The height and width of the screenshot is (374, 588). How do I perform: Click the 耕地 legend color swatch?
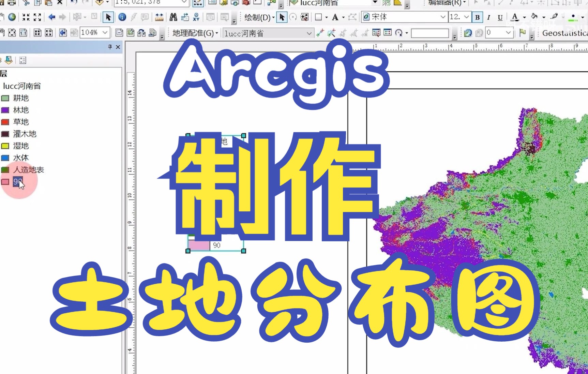tap(5, 98)
